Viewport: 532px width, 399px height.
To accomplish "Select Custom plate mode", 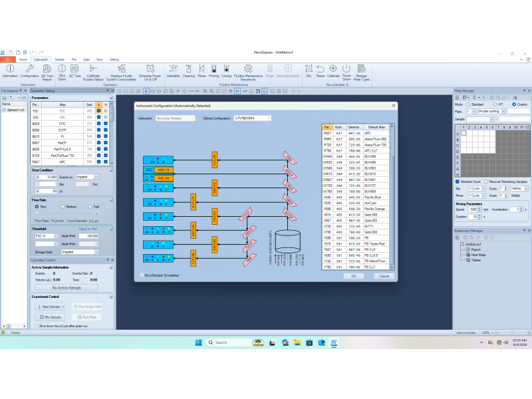I will pos(514,104).
